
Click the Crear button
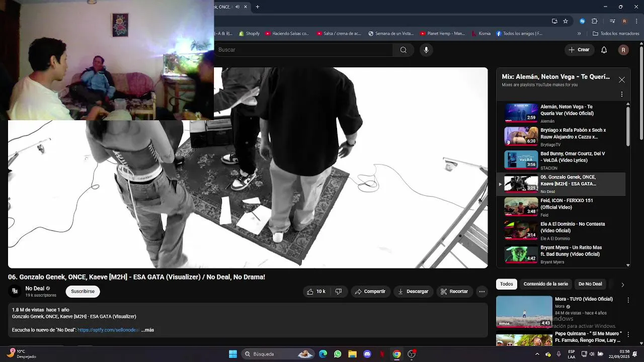tap(579, 50)
